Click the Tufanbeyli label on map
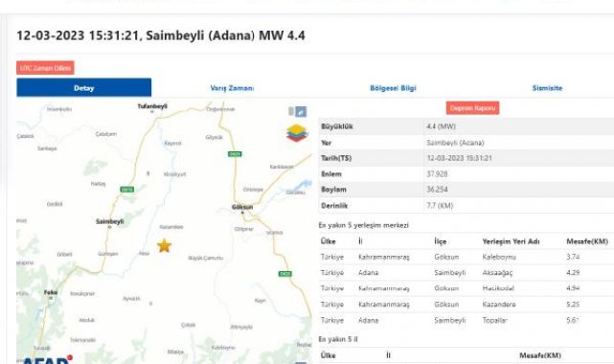Image resolution: width=614 pixels, height=364 pixels. pyautogui.click(x=152, y=106)
